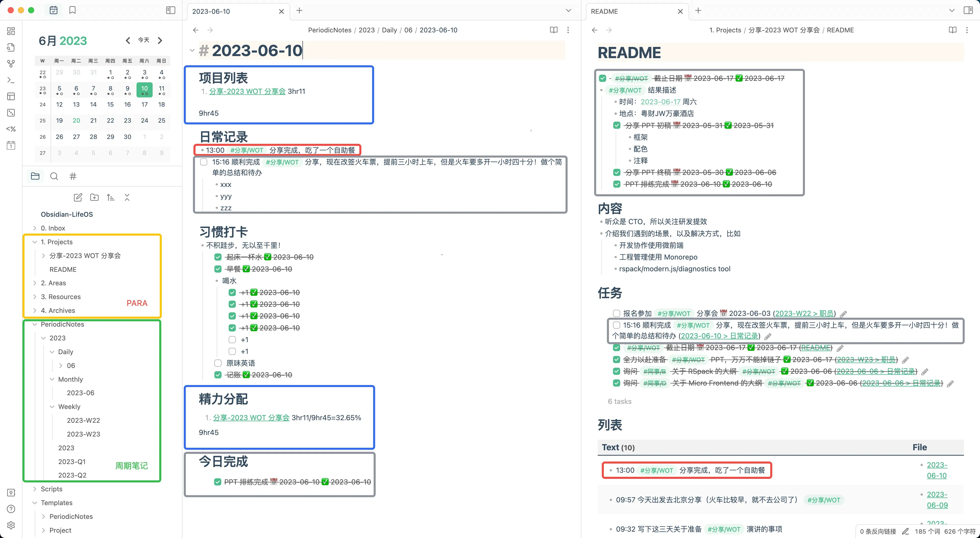Select June 17 in the calendar
The height and width of the screenshot is (538, 980).
click(144, 105)
